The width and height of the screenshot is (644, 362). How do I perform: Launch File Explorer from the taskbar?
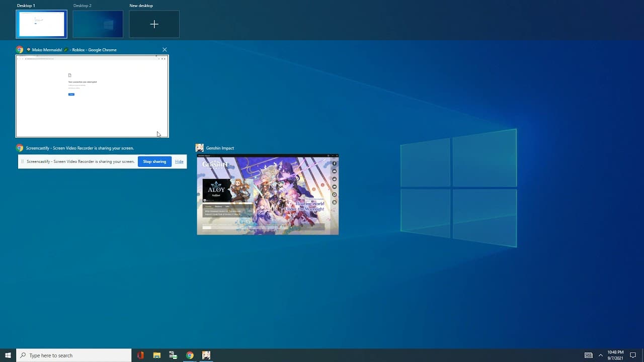[157, 355]
